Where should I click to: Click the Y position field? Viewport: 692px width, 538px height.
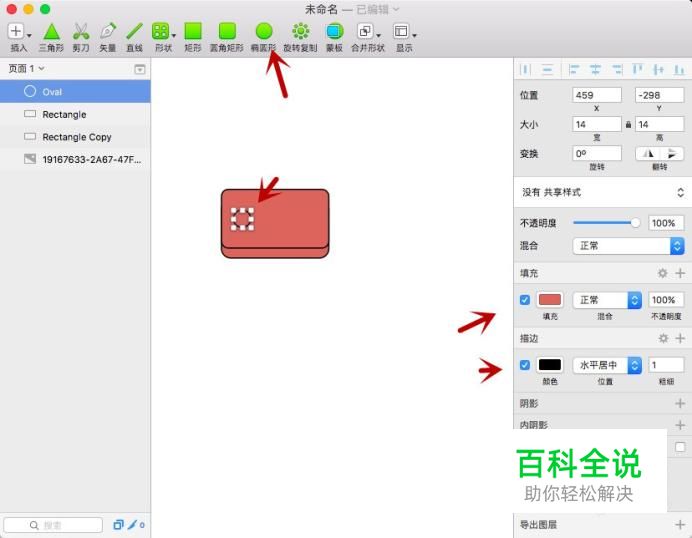tap(659, 95)
